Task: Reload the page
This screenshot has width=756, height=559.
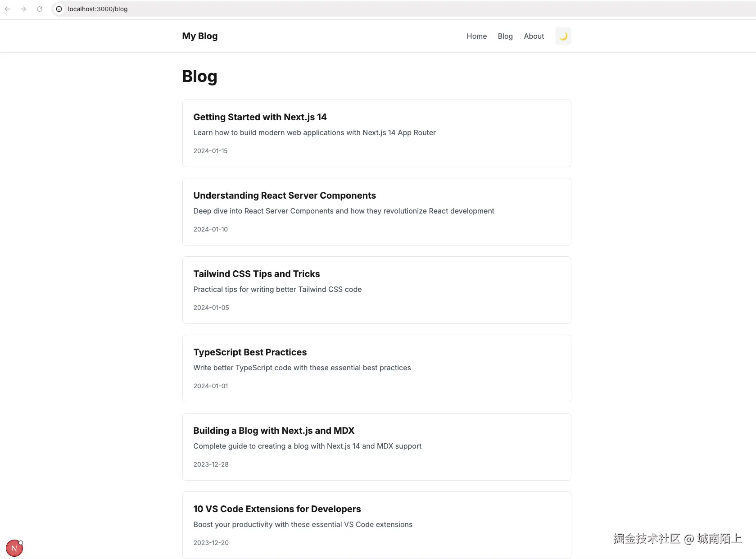Action: point(40,9)
